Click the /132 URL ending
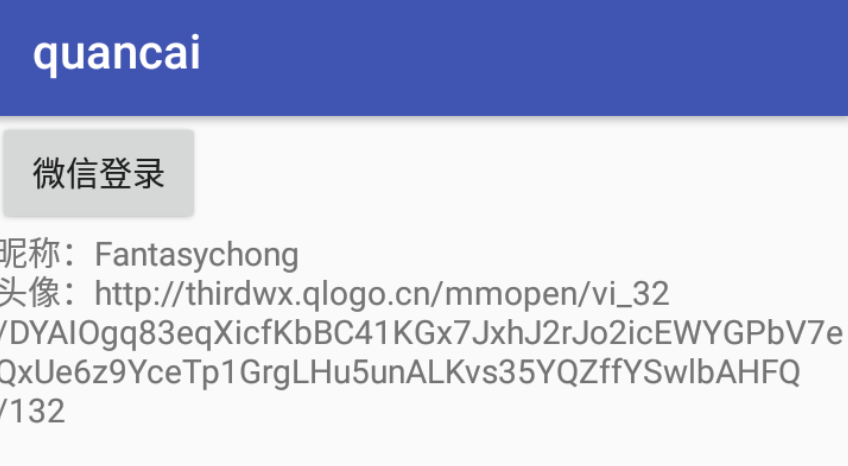 [32, 411]
